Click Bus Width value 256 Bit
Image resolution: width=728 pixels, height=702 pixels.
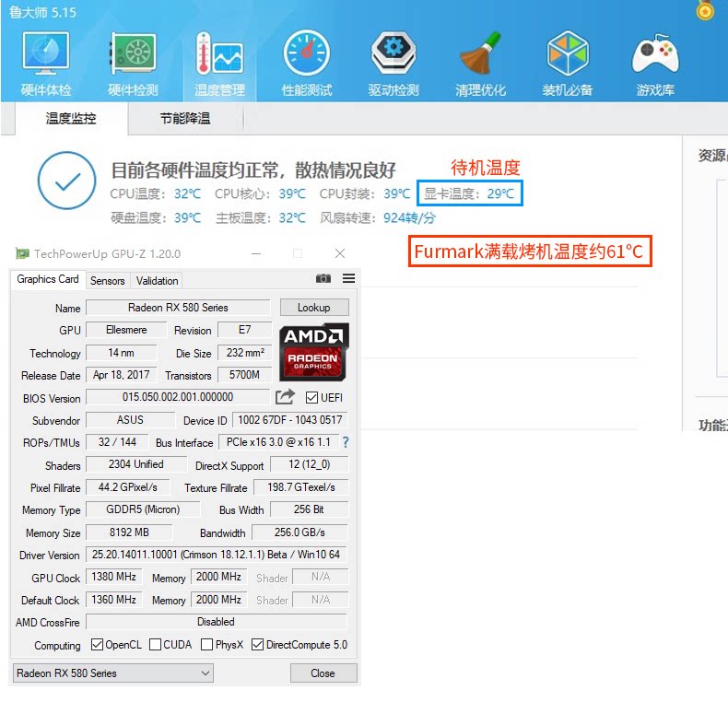[x=309, y=509]
